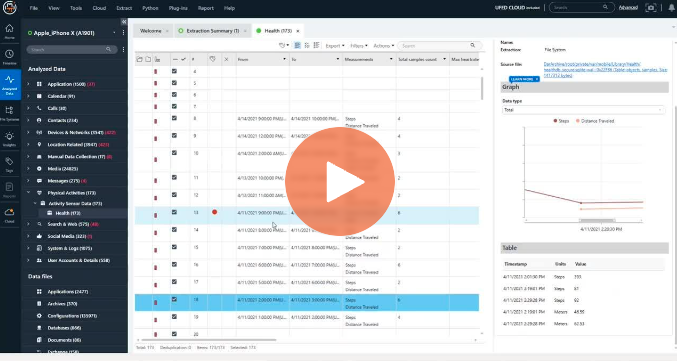Open notifications bell in top bar
Viewport: 677px width, 361px height.
click(672, 7)
